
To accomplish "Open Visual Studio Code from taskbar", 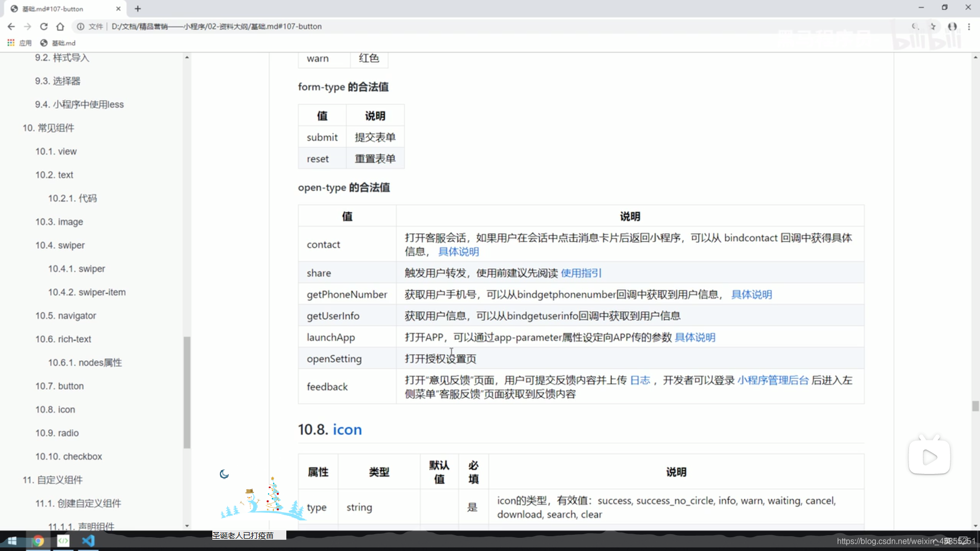I will click(x=88, y=541).
